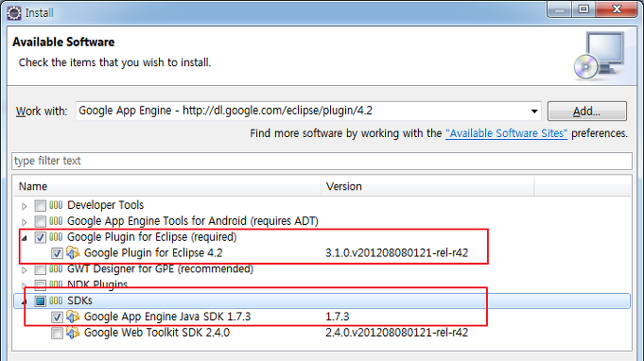Check Google Web Toolkit SDK 2.4.0 checkbox

click(x=57, y=333)
